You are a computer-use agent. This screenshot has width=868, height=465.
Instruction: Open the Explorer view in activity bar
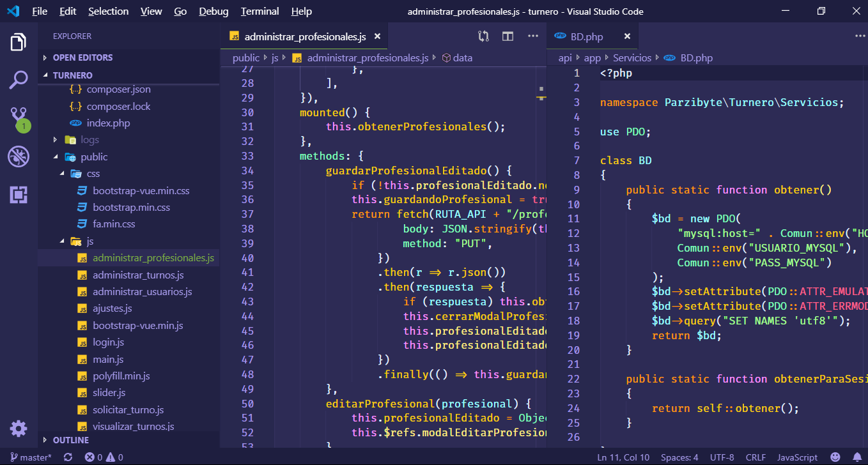19,43
